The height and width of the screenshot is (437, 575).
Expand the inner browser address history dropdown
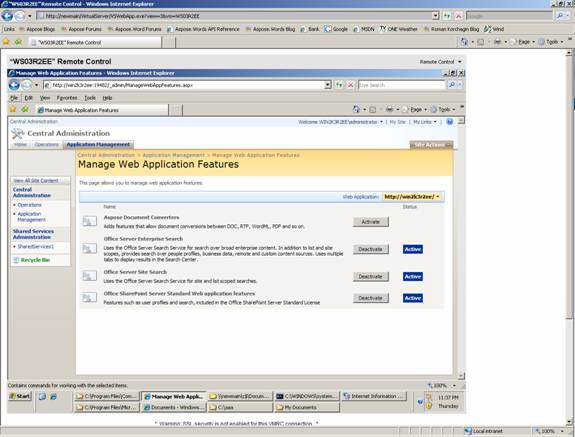[328, 85]
